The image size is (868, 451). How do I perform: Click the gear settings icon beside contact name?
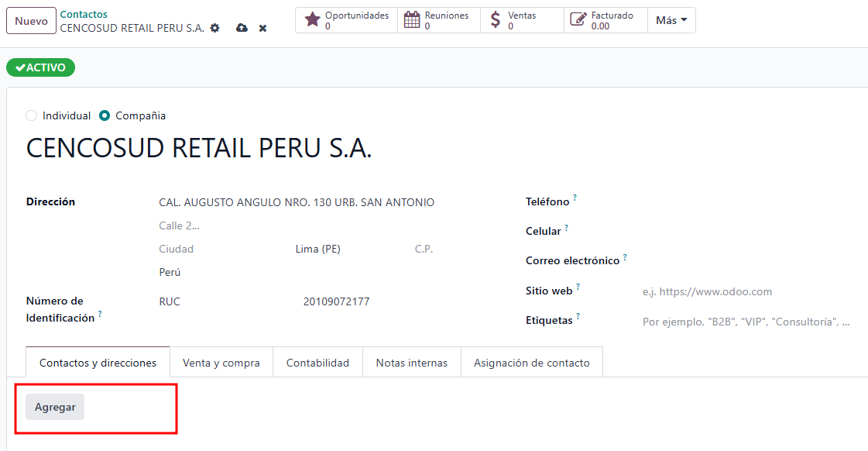coord(215,28)
